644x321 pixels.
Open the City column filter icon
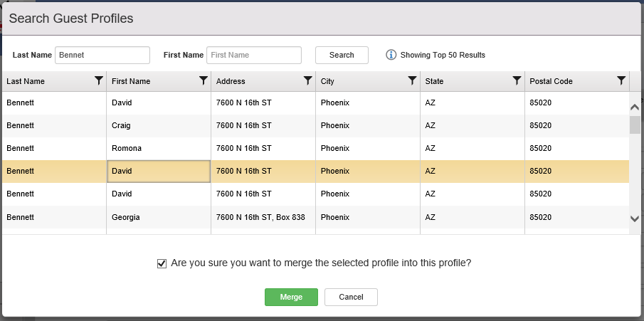click(x=412, y=80)
